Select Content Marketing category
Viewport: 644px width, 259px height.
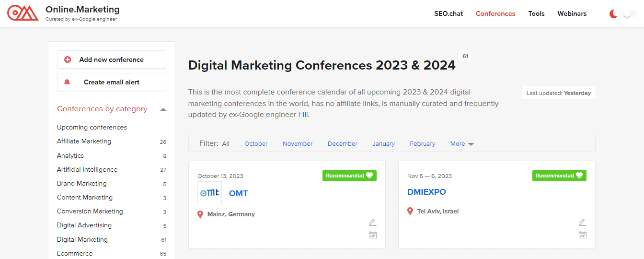tap(85, 198)
